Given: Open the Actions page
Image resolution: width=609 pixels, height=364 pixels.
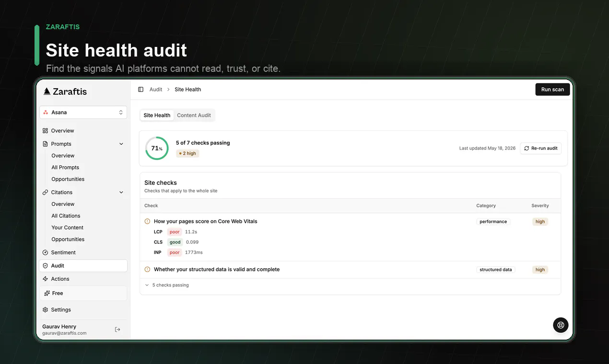Looking at the screenshot, I should tap(83, 279).
